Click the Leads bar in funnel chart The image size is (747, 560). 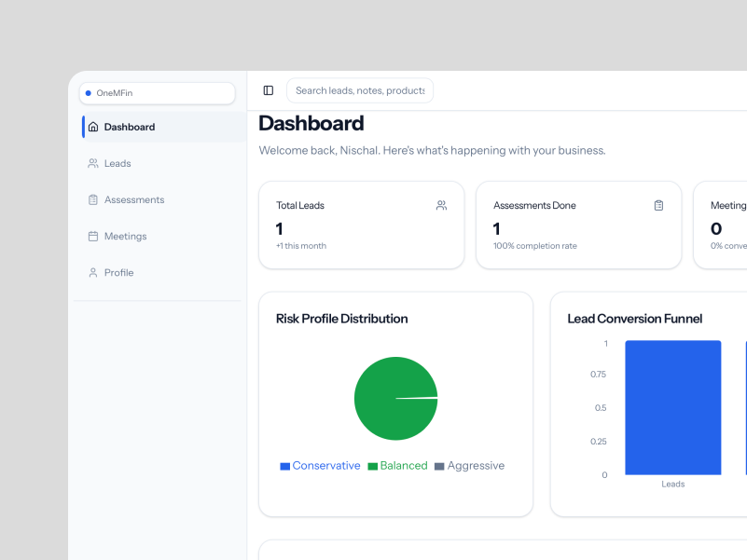672,407
